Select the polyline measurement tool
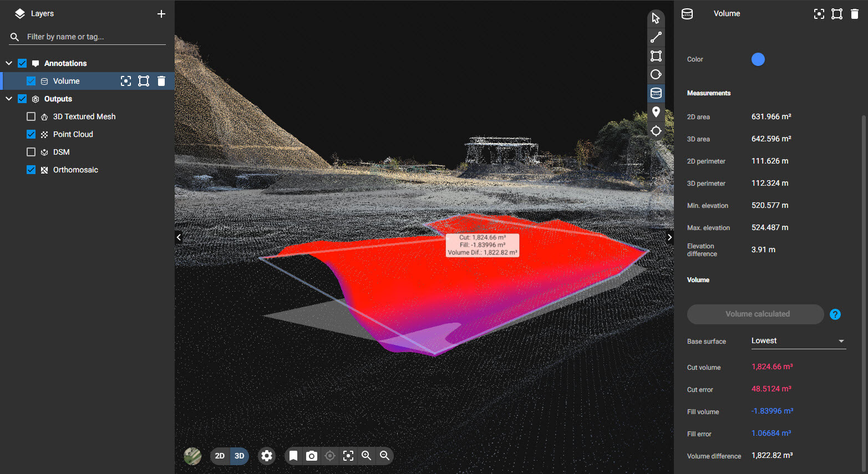The image size is (868, 474). pyautogui.click(x=656, y=37)
